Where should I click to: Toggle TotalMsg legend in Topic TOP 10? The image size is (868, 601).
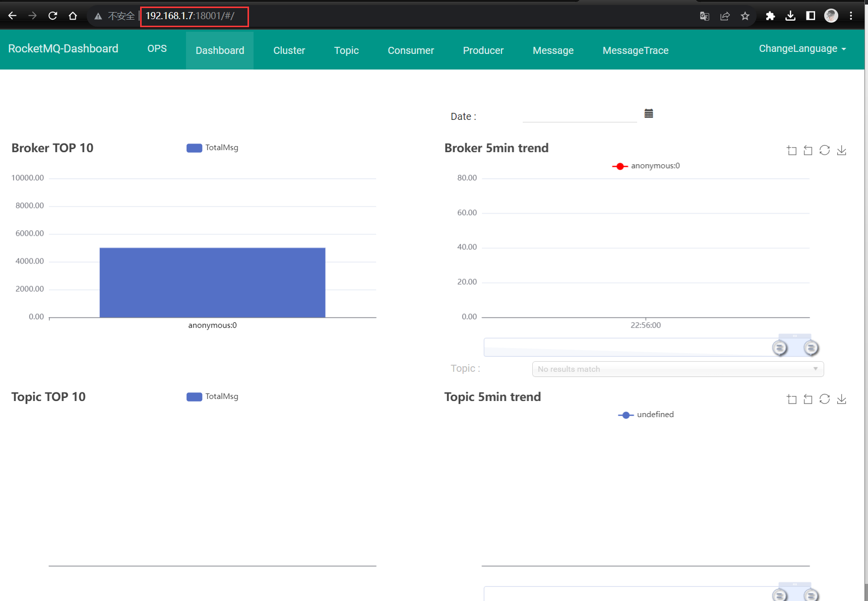(x=212, y=396)
